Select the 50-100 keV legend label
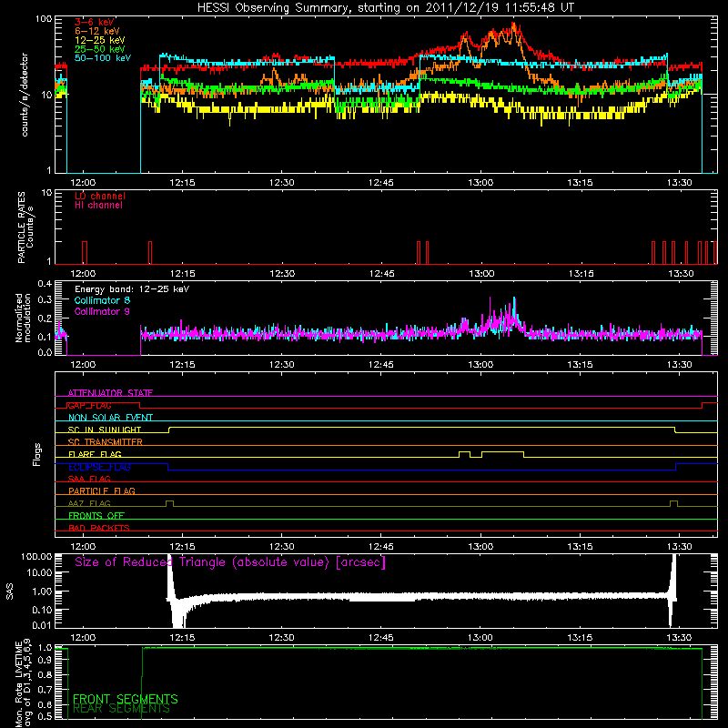 tap(103, 58)
